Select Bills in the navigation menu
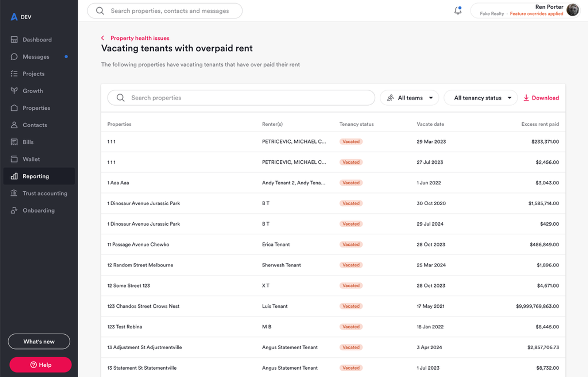 [x=28, y=142]
